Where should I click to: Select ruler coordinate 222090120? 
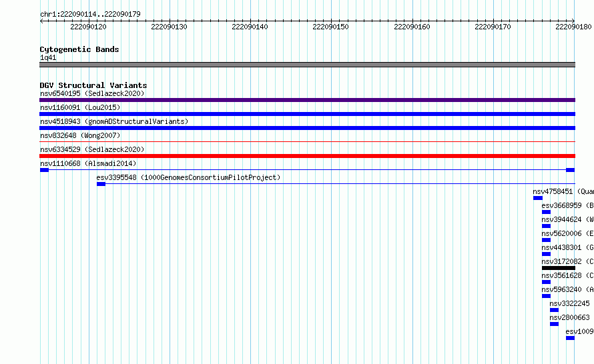(88, 27)
